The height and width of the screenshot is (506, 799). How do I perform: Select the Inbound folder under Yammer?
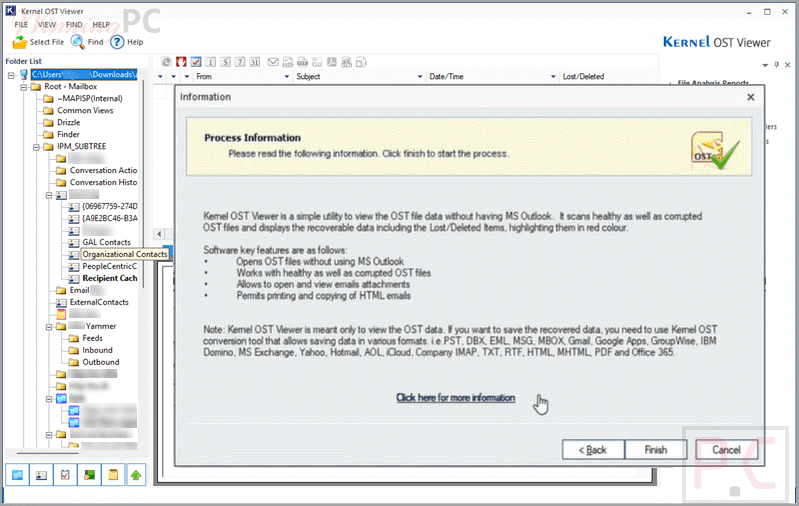(97, 350)
